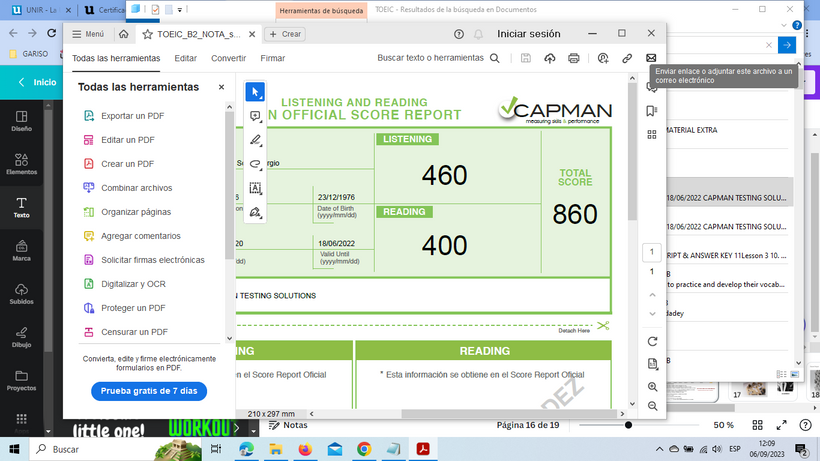Copy link with the chain icon
Screen dimensions: 820x461
tap(627, 58)
